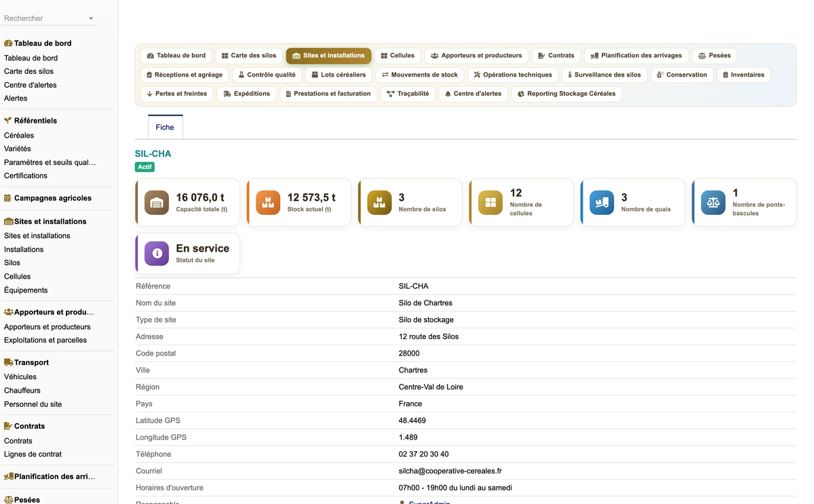
Task: Click the icon beside Planification des arri… sidebar heading
Action: point(9,476)
